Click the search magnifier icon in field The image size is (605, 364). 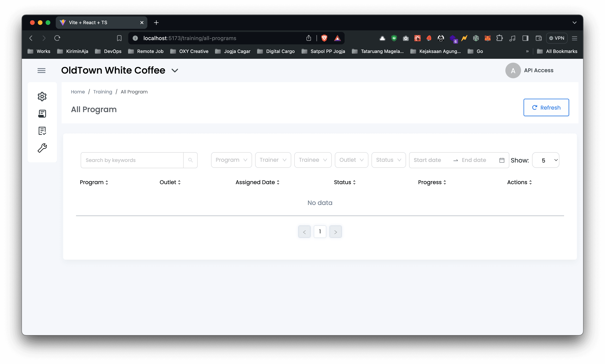(190, 160)
